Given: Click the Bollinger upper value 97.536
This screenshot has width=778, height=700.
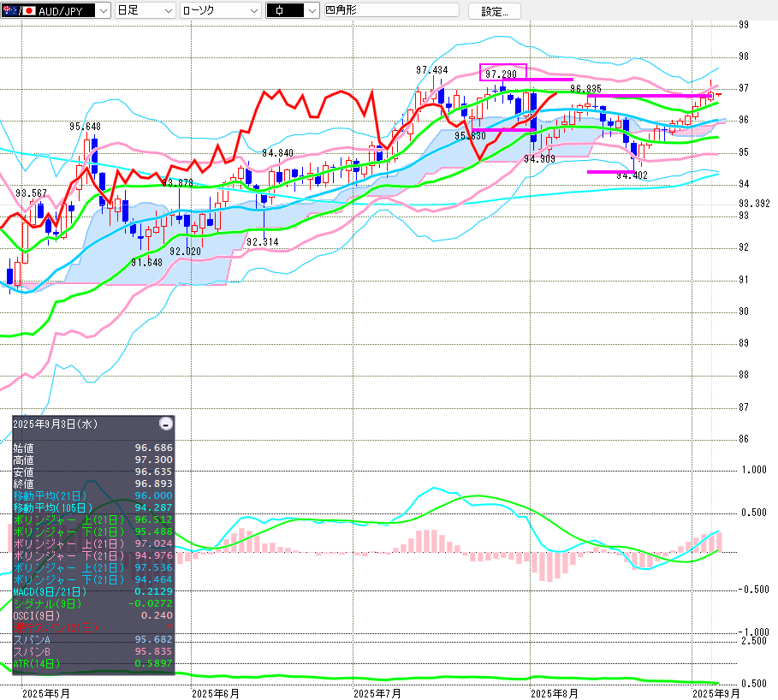Looking at the screenshot, I should (154, 567).
